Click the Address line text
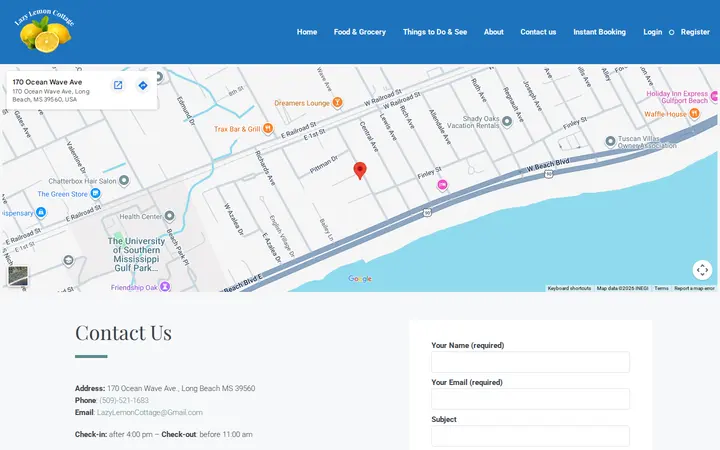Screen dimensions: 720x450 (x=165, y=388)
